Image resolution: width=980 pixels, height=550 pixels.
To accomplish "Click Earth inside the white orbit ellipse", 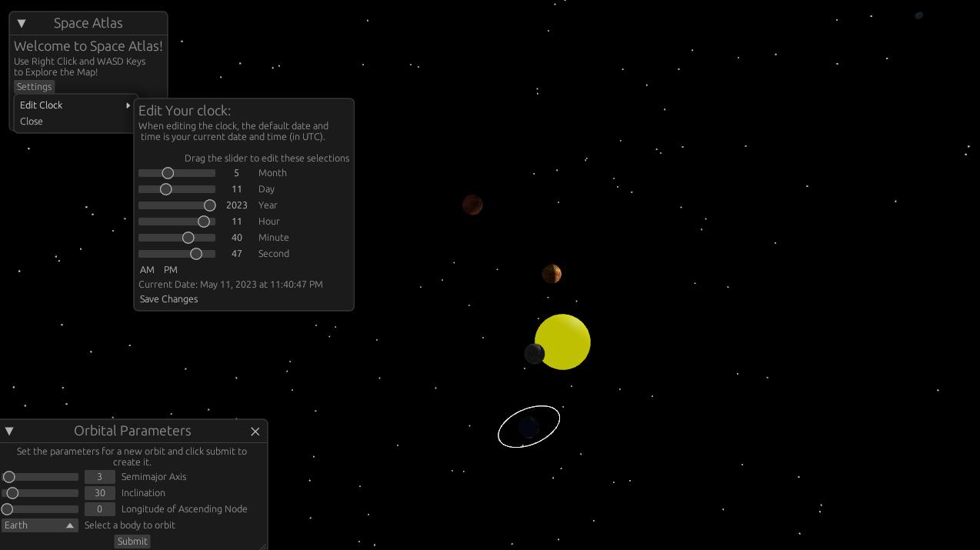I will (528, 427).
